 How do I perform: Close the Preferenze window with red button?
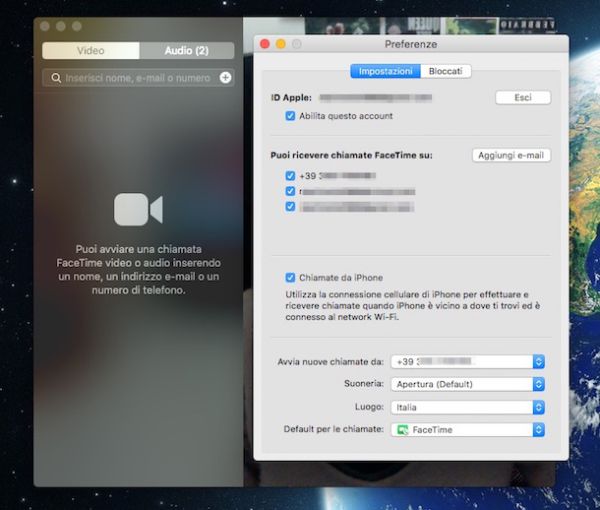pyautogui.click(x=265, y=45)
